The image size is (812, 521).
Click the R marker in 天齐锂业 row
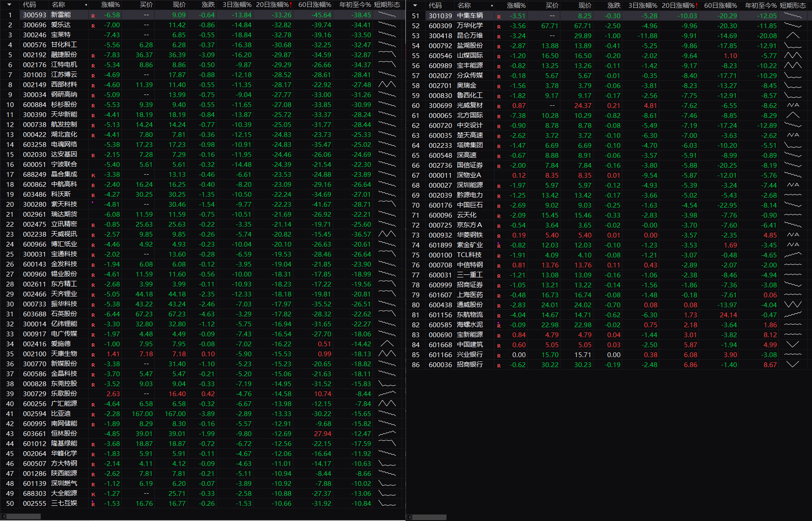coord(93,295)
